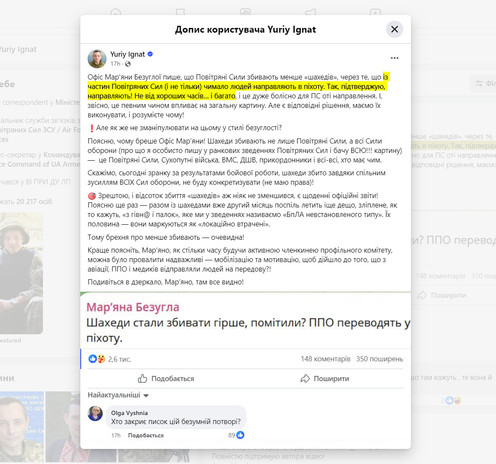Close the Yuriy Ignat post dialog
The image size is (496, 464).
tap(394, 29)
